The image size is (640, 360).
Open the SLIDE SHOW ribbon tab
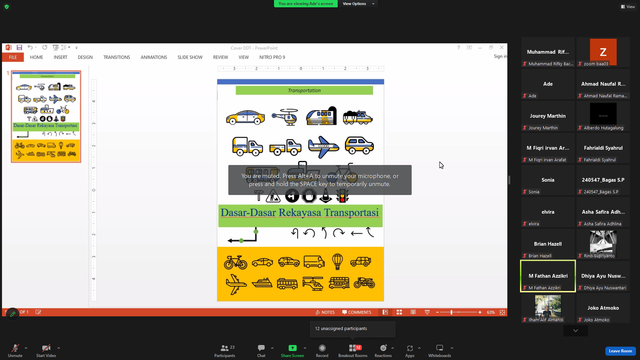coord(190,57)
